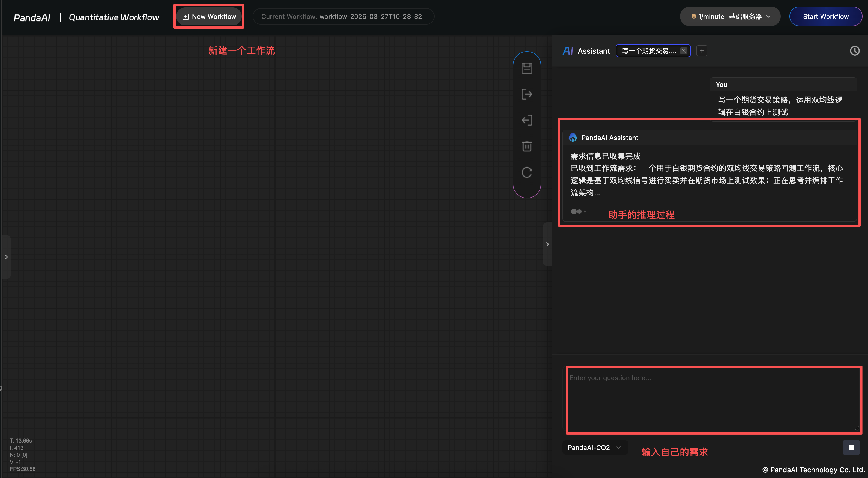The height and width of the screenshot is (478, 868).
Task: Click the save workflow icon
Action: [x=527, y=68]
